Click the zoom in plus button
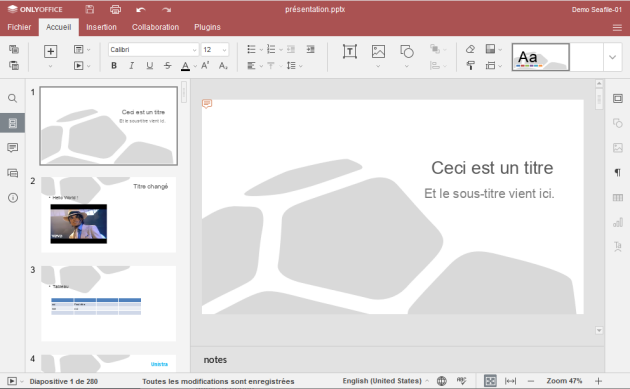This screenshot has width=630, height=389. pyautogui.click(x=598, y=381)
